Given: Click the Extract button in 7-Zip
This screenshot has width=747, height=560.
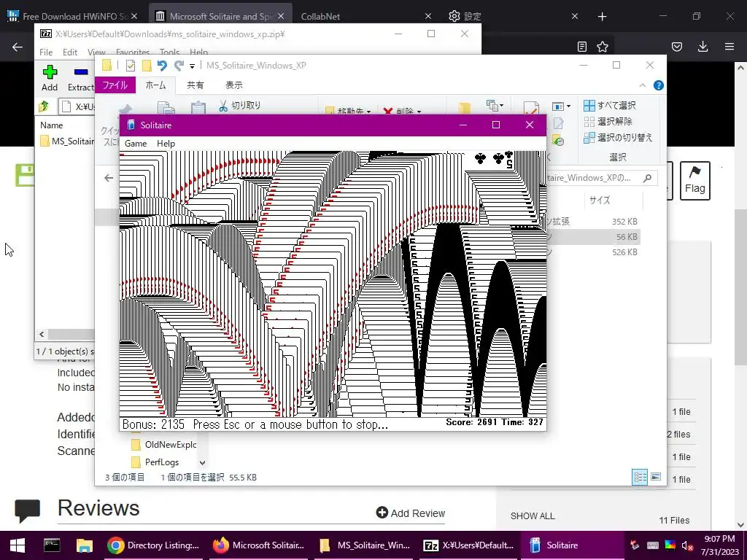Looking at the screenshot, I should point(81,79).
